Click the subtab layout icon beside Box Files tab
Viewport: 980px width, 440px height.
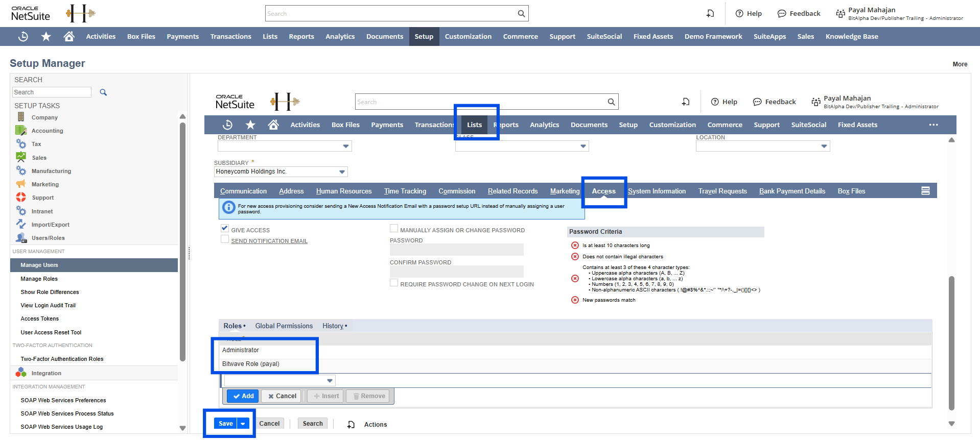(x=925, y=191)
